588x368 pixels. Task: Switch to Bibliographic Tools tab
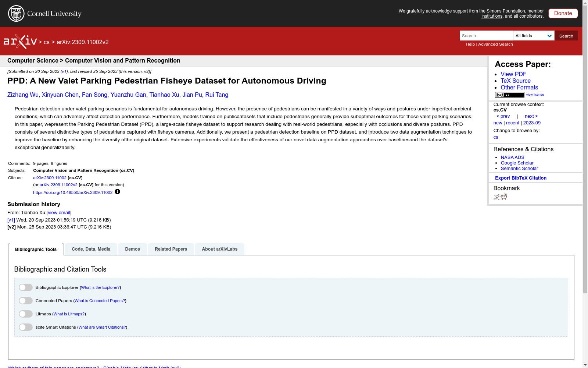coord(36,249)
